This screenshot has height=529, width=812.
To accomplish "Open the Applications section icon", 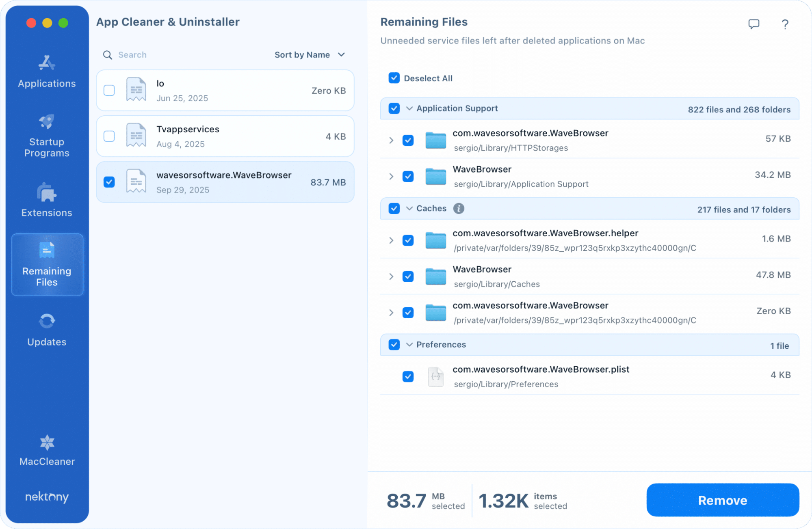I will pyautogui.click(x=47, y=63).
